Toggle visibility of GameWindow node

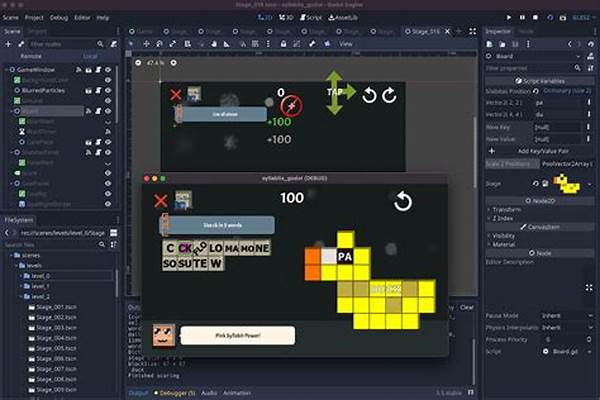pos(108,69)
